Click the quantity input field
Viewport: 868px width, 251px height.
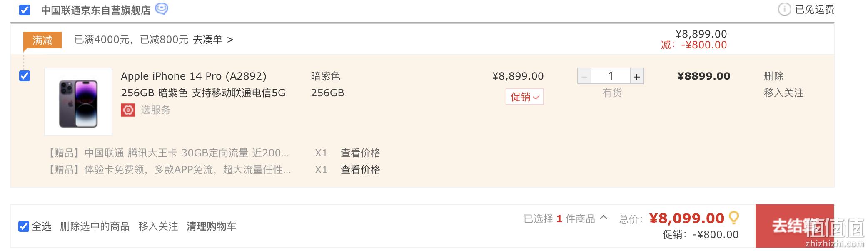point(611,76)
